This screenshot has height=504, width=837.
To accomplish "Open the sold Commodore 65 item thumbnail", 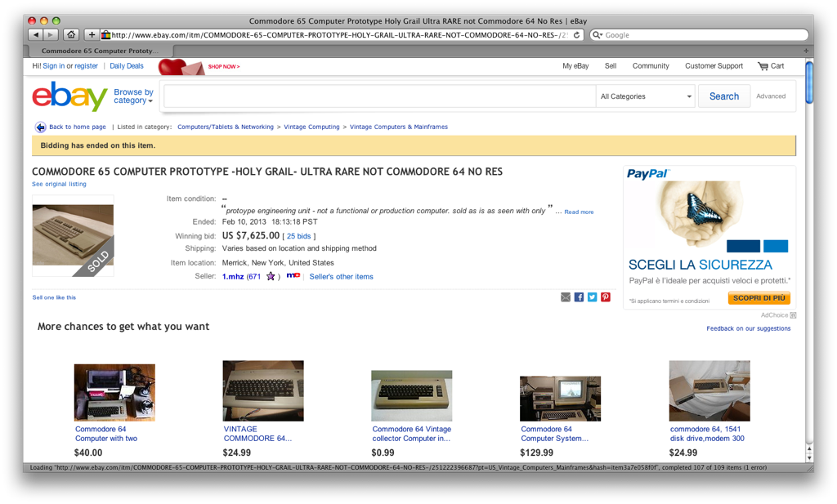I will [x=73, y=236].
